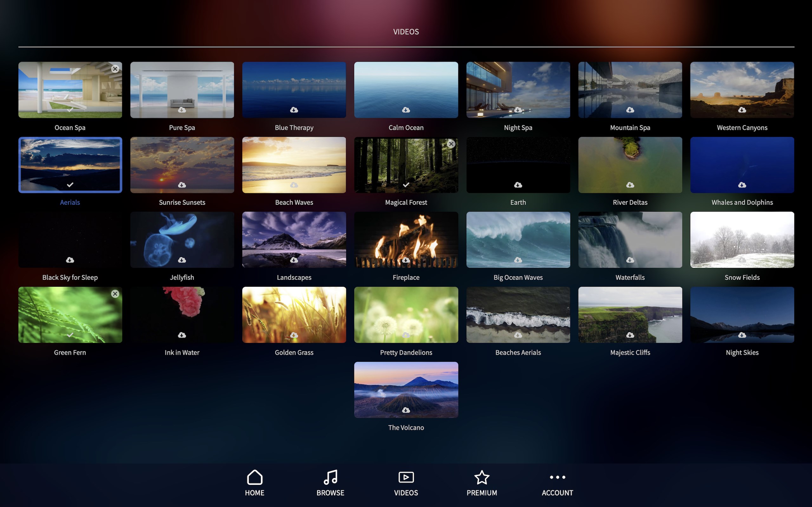Click the Western Canyons label text
This screenshot has width=812, height=507.
(x=742, y=128)
